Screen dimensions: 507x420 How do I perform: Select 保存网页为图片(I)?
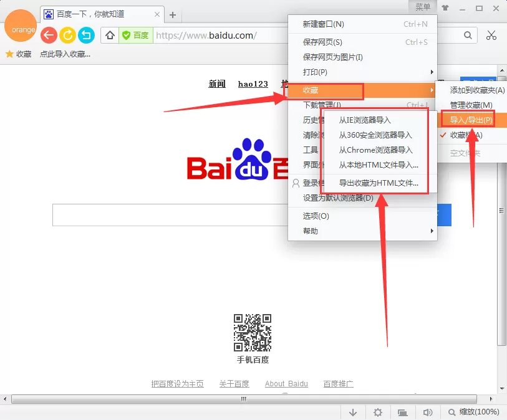pos(362,57)
